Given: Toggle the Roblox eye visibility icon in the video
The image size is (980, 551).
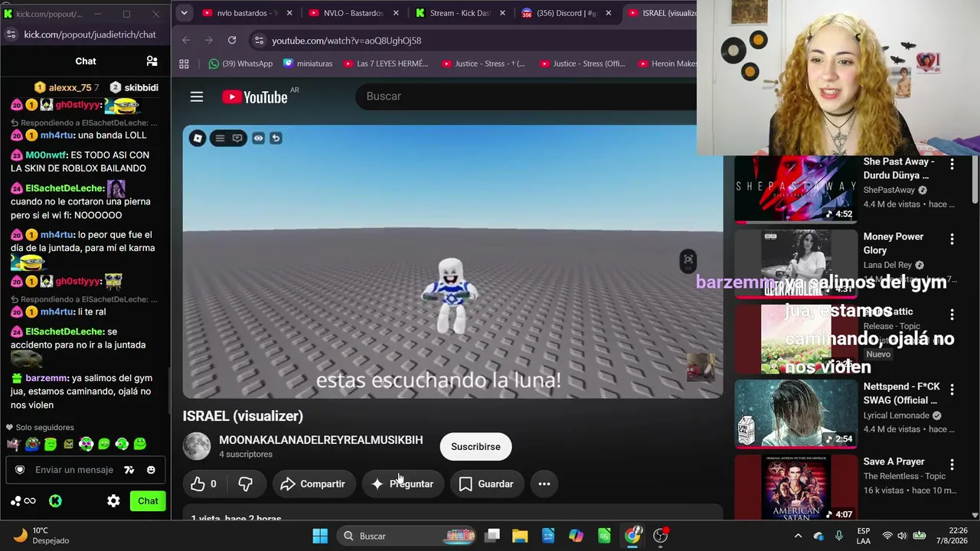Looking at the screenshot, I should click(x=258, y=139).
